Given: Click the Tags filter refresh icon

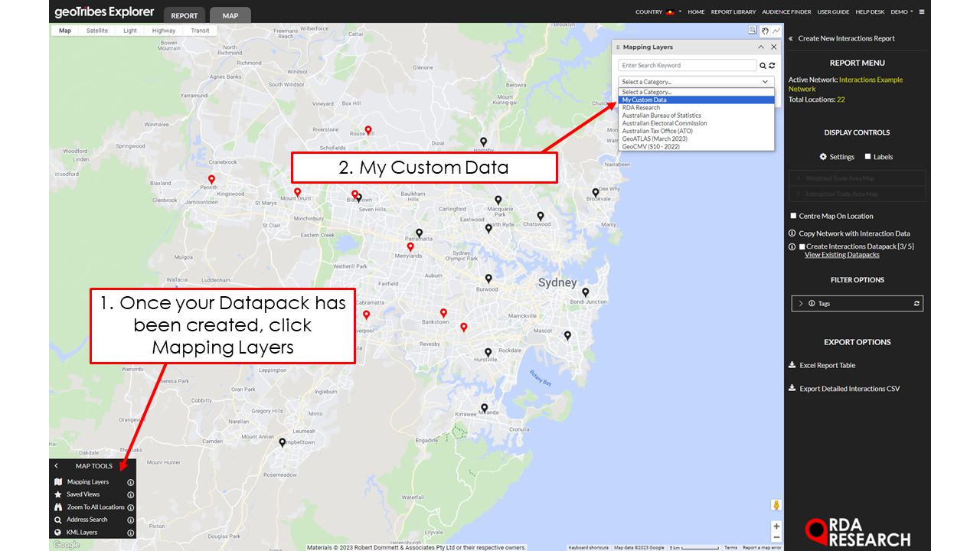Looking at the screenshot, I should (x=916, y=304).
